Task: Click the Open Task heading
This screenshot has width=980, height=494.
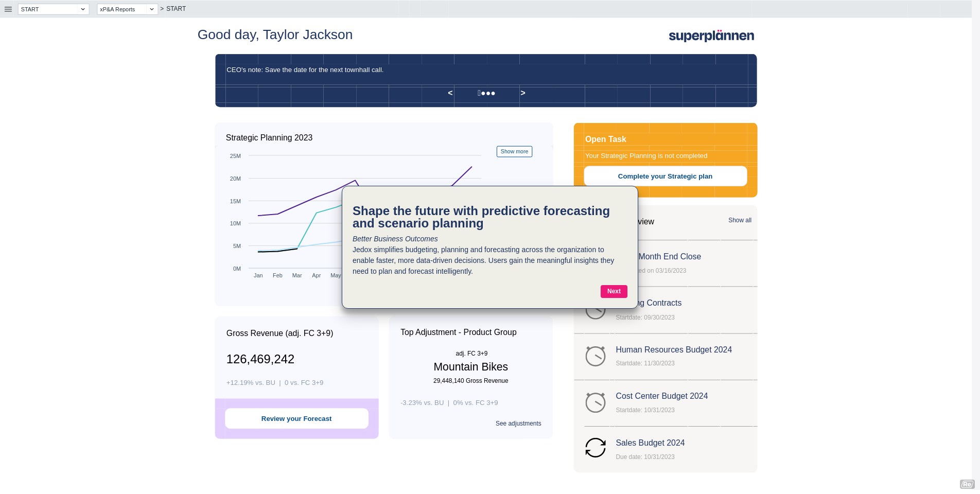Action: point(605,139)
